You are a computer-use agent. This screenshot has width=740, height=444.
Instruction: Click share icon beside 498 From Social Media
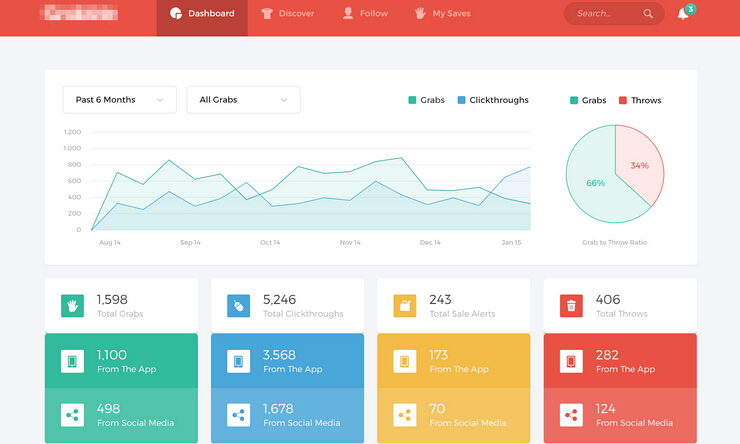[72, 415]
